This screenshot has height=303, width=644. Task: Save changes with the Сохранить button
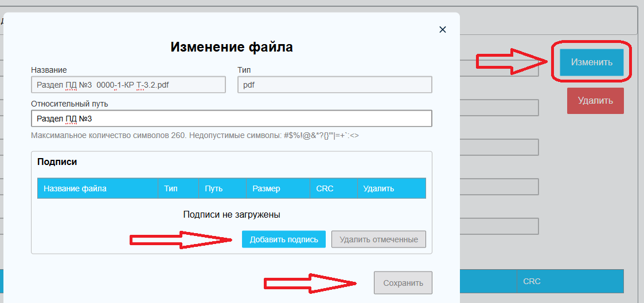[x=403, y=283]
